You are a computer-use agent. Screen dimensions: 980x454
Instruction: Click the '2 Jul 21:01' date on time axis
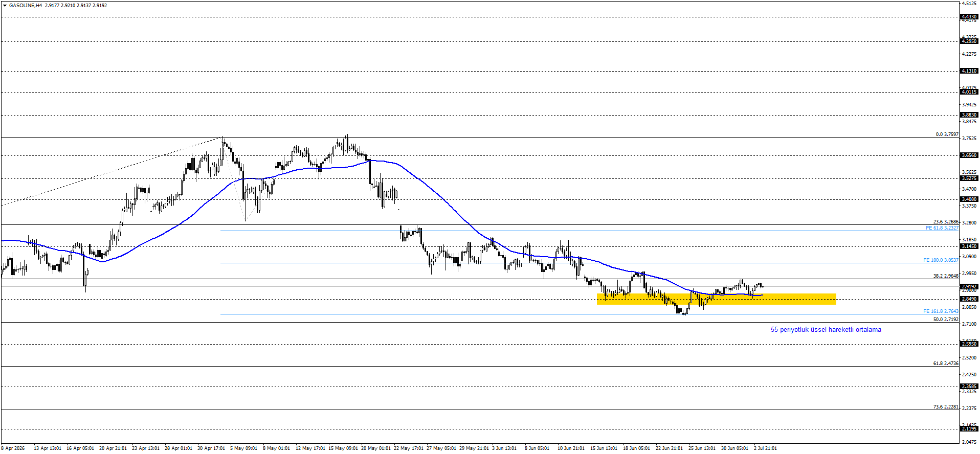click(765, 448)
